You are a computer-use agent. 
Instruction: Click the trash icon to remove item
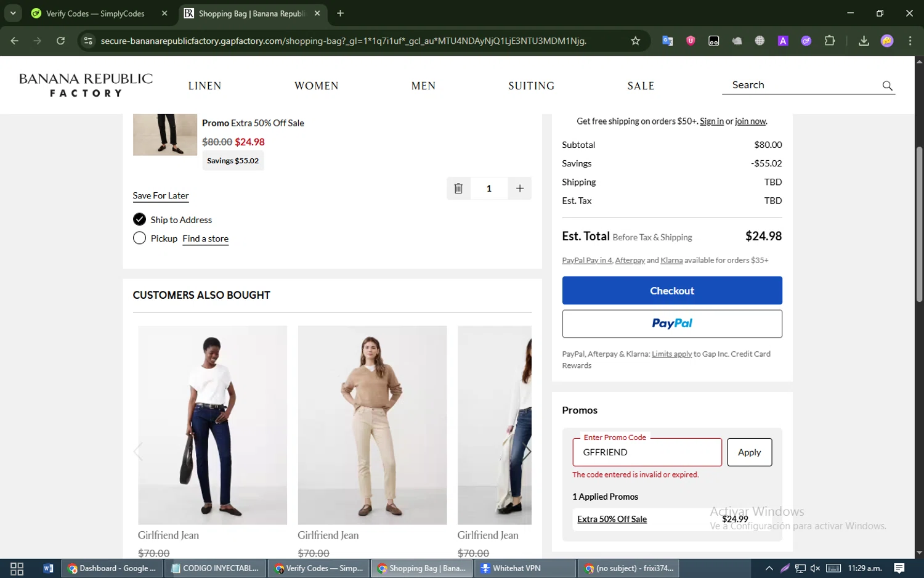coord(458,189)
